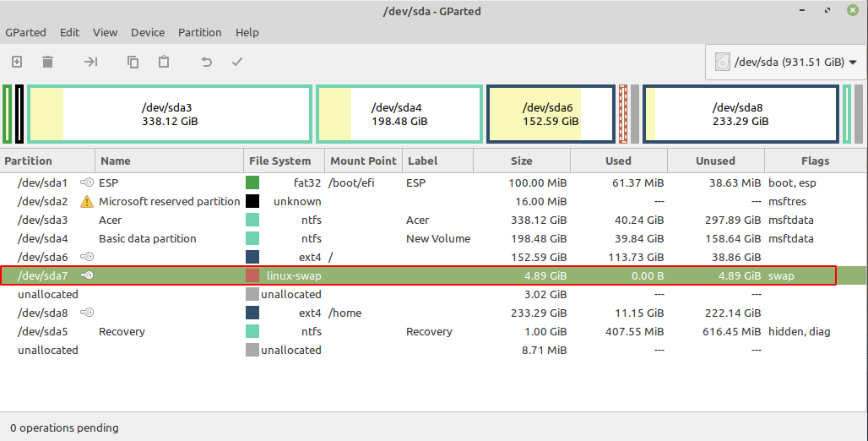Select the /dev/sda8 block in disk map
Screen dimensions: 868x441
[x=740, y=114]
